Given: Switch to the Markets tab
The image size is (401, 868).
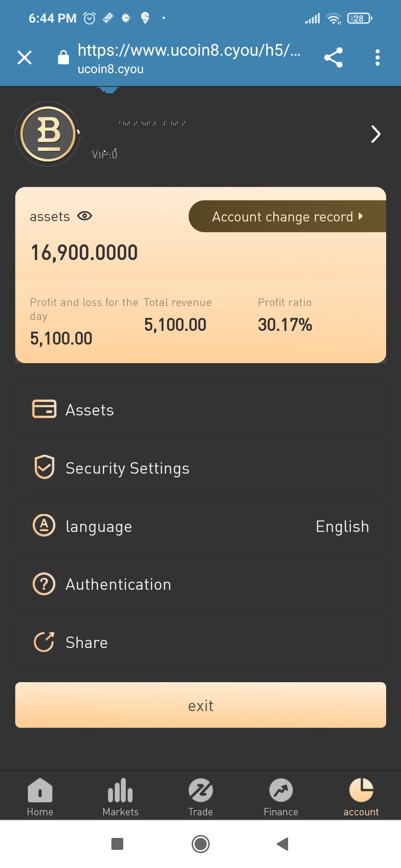Looking at the screenshot, I should coord(120,797).
